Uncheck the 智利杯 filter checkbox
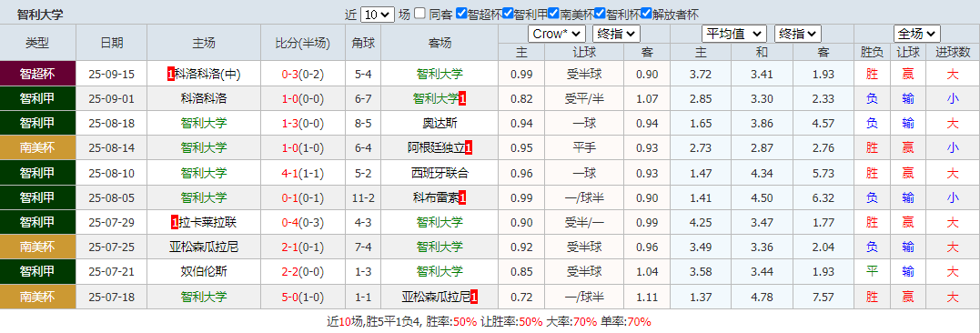 (600, 13)
